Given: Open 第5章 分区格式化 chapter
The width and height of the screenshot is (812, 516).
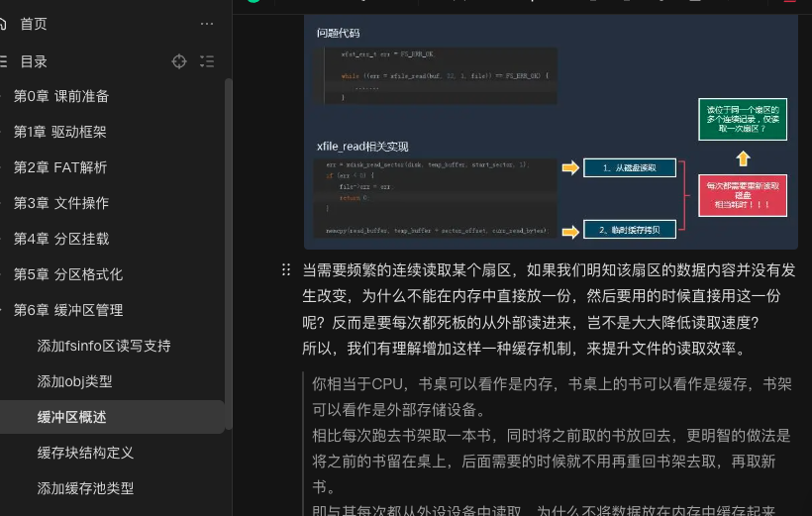Looking at the screenshot, I should coord(67,274).
